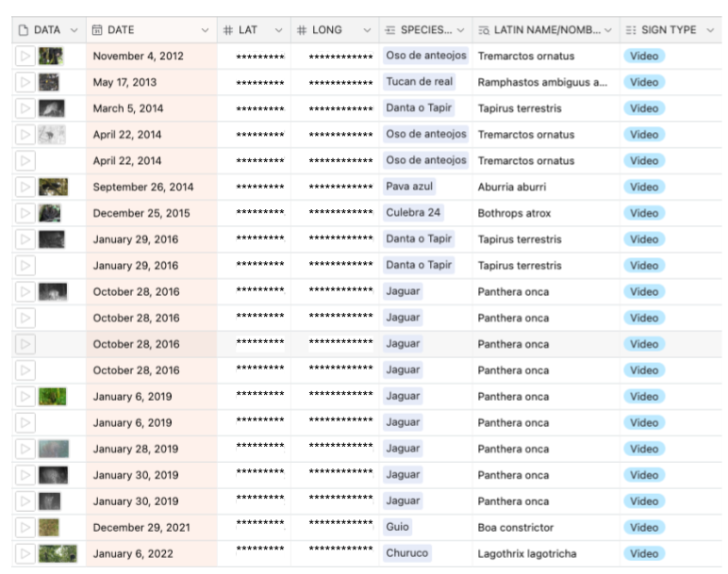This screenshot has height=574, width=728.
Task: Click the hash icon beside LONG header
Action: 301,30
